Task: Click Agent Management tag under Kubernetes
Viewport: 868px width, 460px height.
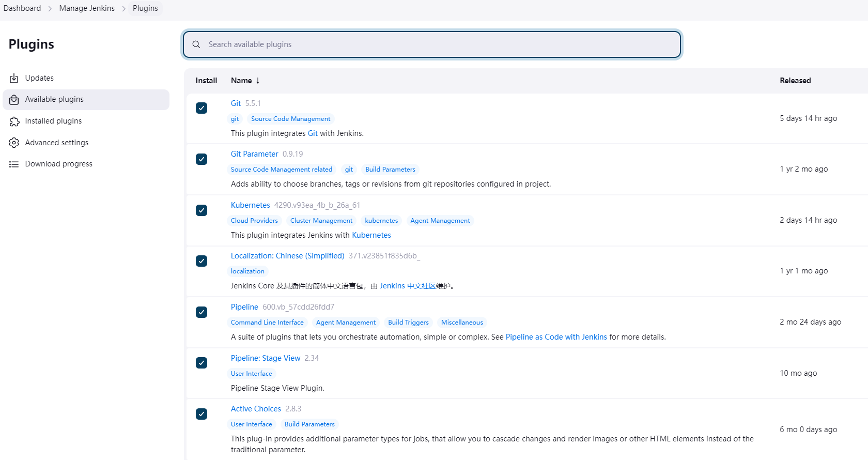Action: click(440, 221)
